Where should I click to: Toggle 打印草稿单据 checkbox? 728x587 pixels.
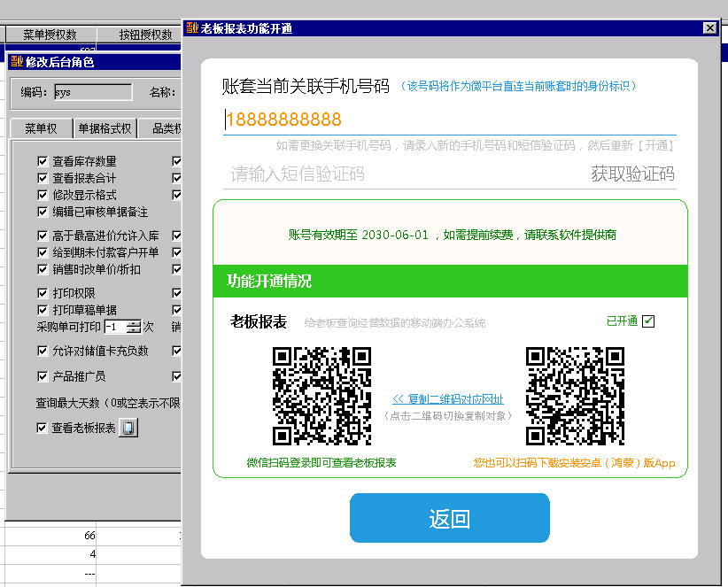pos(43,310)
